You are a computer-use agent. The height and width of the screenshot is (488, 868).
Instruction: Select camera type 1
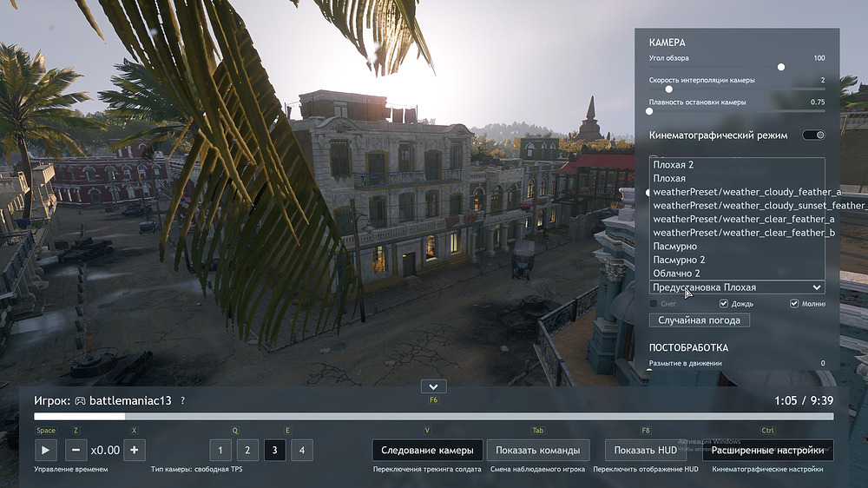click(x=220, y=451)
